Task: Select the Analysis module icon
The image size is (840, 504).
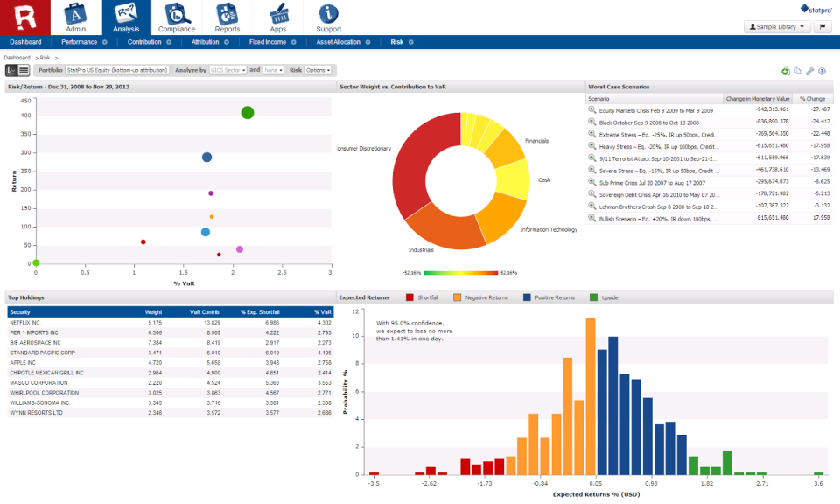Action: [x=127, y=12]
